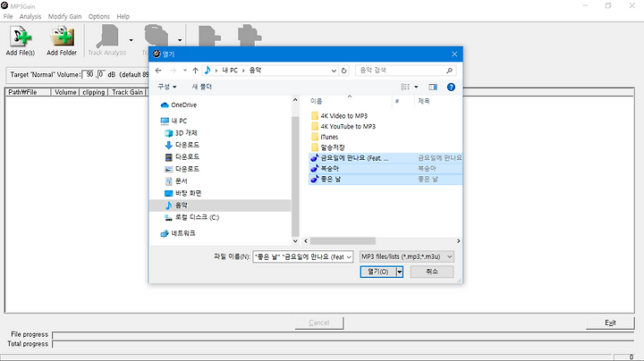The height and width of the screenshot is (361, 644).
Task: Click the search magnifier icon
Action: 449,71
